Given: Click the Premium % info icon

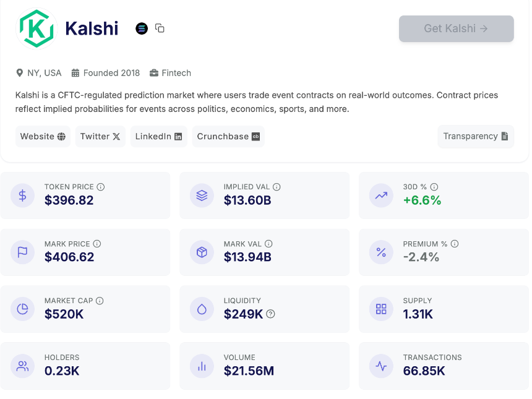Looking at the screenshot, I should point(455,244).
